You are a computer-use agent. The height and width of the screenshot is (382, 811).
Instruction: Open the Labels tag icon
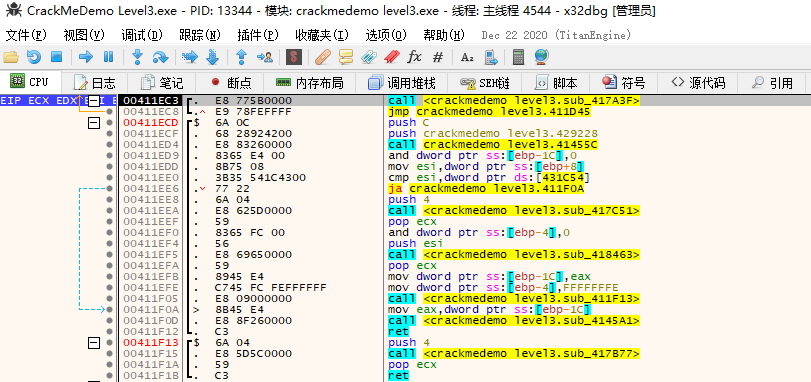(369, 57)
